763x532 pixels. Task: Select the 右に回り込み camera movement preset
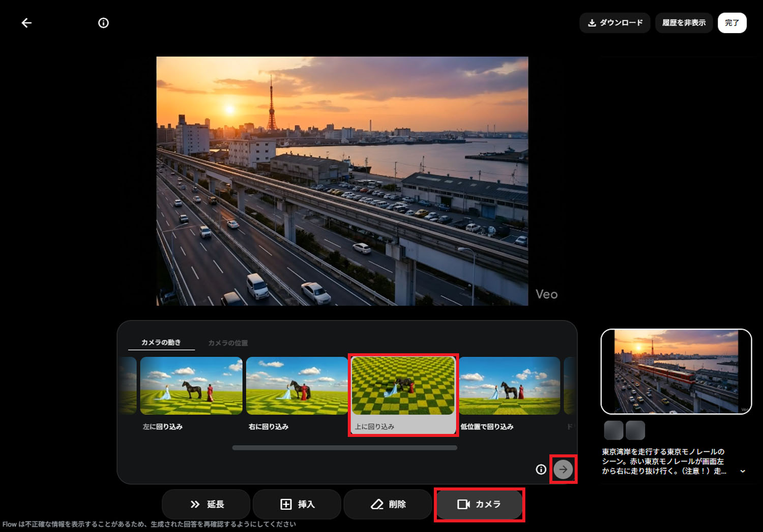(x=297, y=386)
